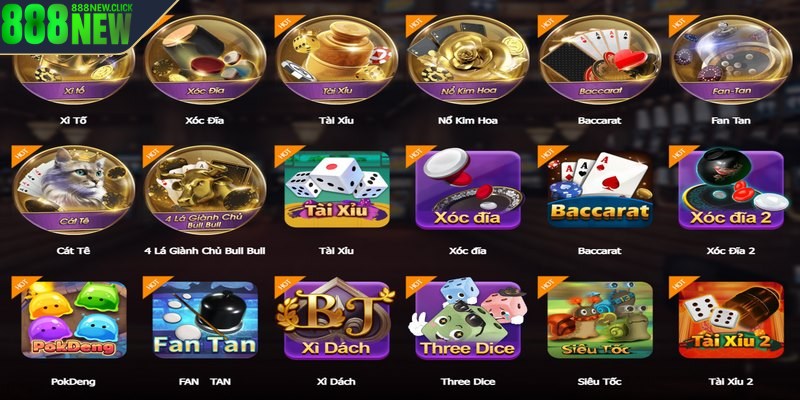This screenshot has width=800, height=400.
Task: Open the Xóc đĩa 2 tile
Action: [x=731, y=189]
